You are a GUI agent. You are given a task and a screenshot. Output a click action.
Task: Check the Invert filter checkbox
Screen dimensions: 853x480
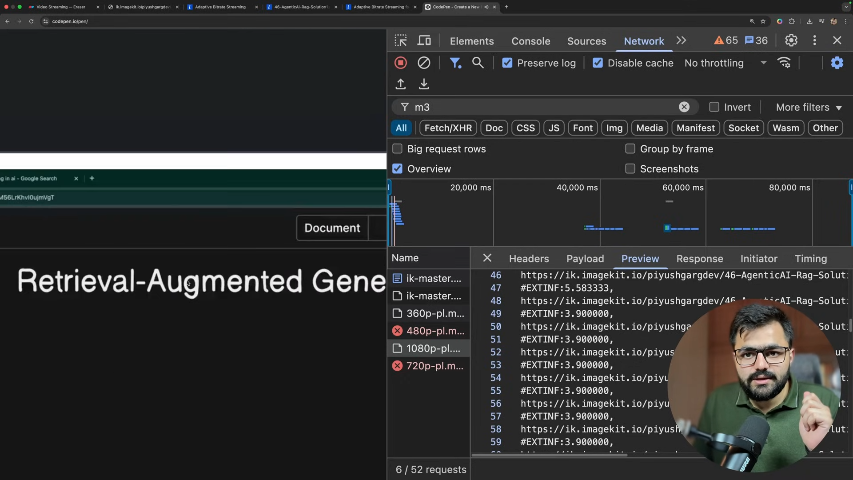pyautogui.click(x=714, y=107)
